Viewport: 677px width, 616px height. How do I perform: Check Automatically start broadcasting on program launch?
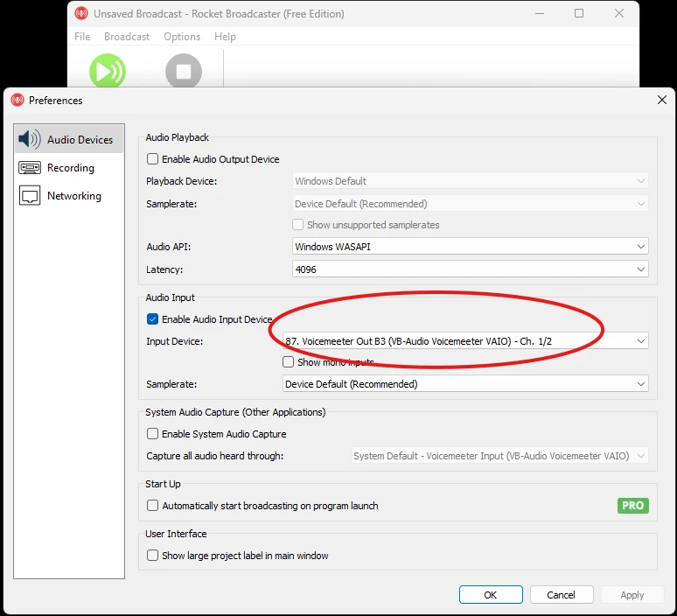pos(152,505)
